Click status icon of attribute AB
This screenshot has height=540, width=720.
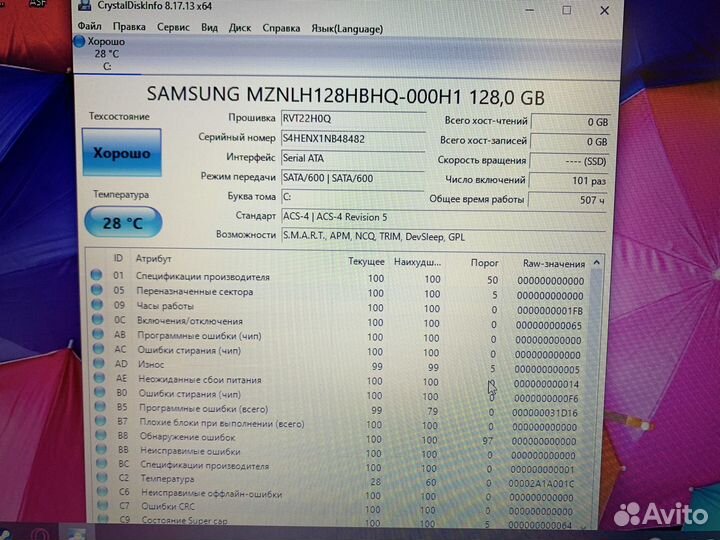[x=98, y=333]
